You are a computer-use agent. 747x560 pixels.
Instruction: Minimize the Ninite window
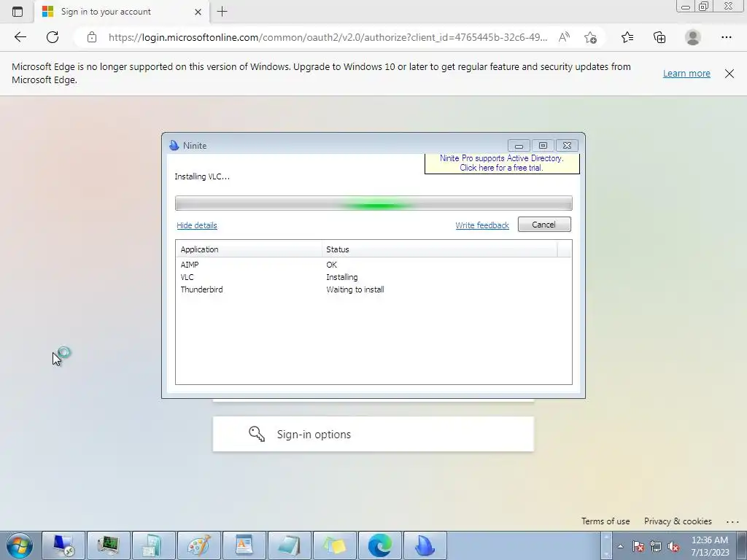[x=519, y=145]
